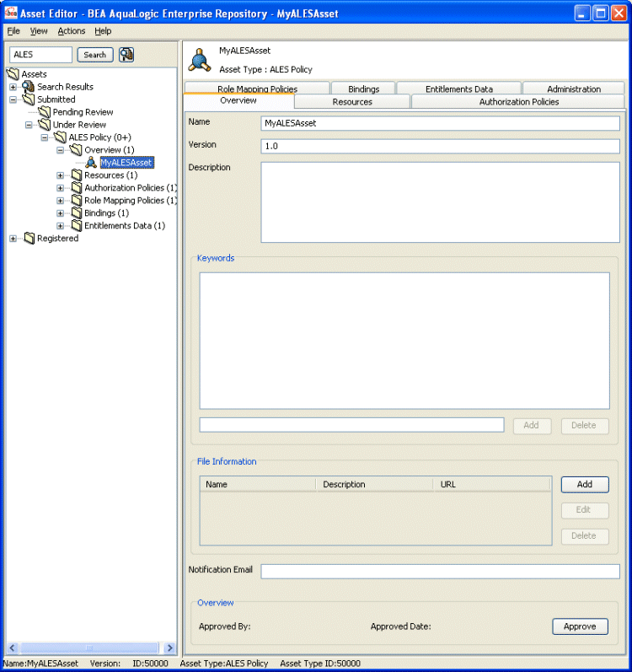This screenshot has width=632, height=672.
Task: Click the new keyword entry field
Action: click(351, 425)
